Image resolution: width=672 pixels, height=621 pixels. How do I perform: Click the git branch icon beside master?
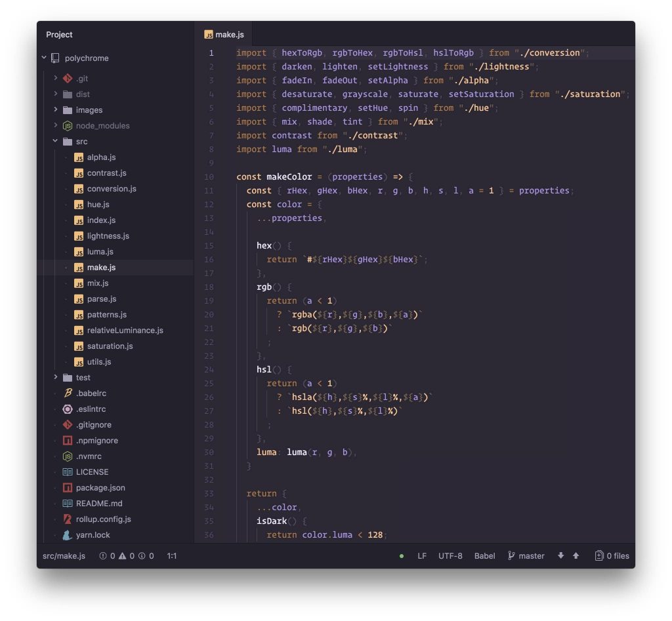coord(511,556)
